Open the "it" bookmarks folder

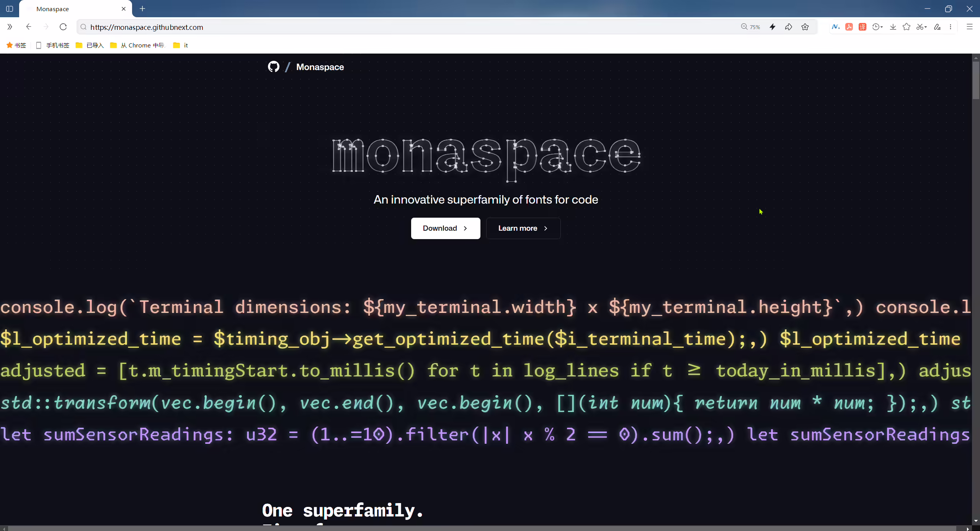pyautogui.click(x=181, y=45)
